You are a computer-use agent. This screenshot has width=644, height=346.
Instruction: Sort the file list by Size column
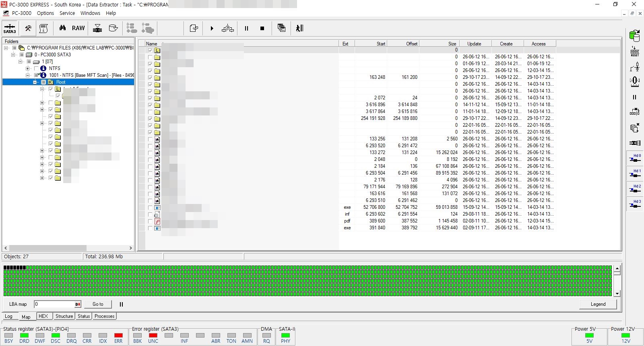(x=439, y=44)
